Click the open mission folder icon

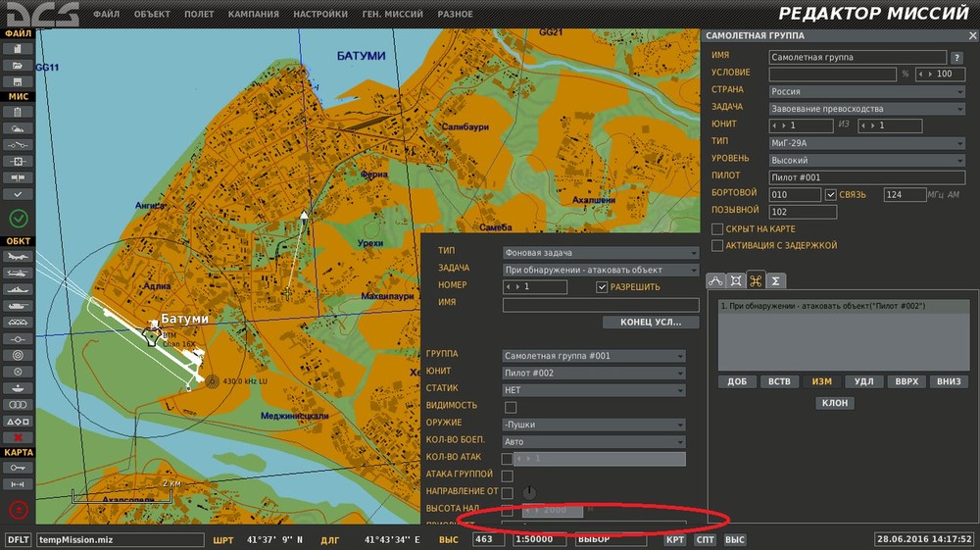coord(18,65)
